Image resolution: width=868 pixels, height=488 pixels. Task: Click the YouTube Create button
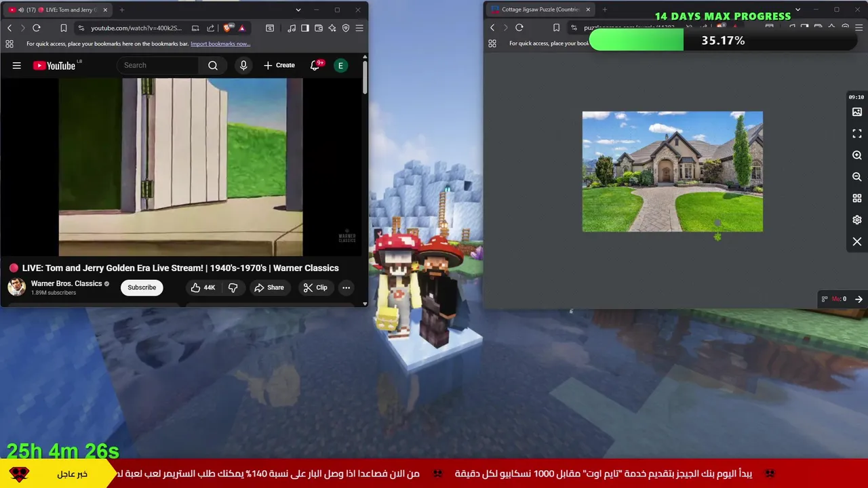click(x=279, y=65)
